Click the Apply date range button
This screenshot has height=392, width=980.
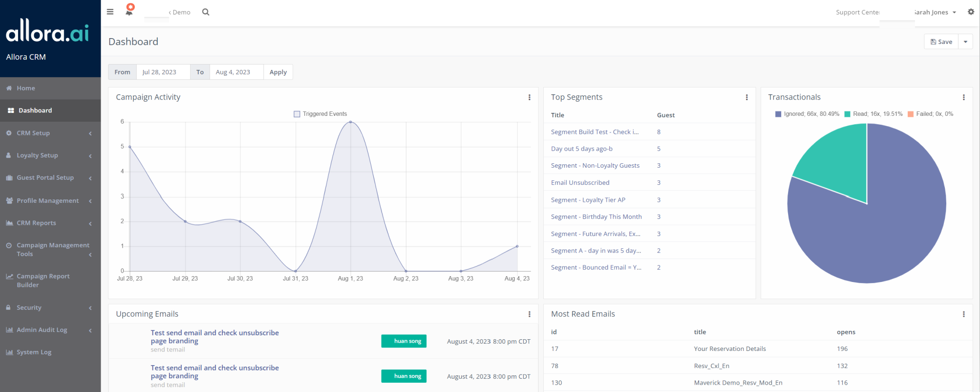[278, 72]
